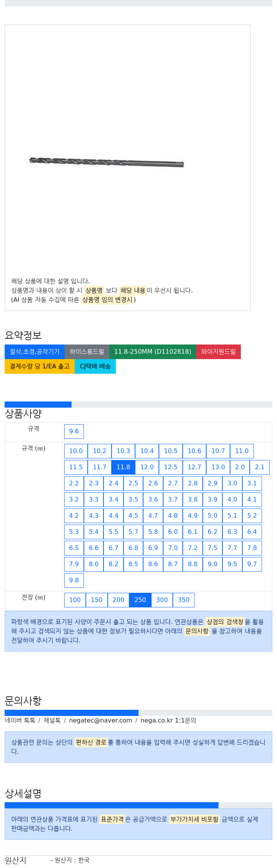Select the 2.0 size option
277x868 pixels.
click(x=240, y=467)
